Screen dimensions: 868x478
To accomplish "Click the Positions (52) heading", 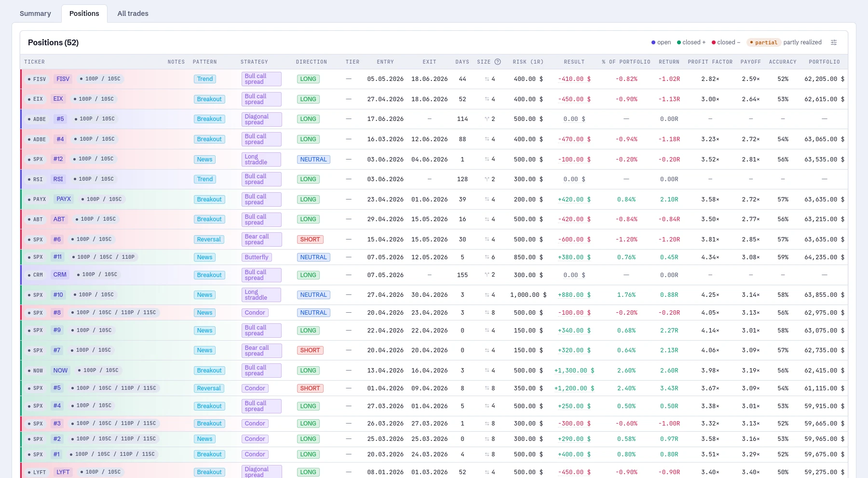I will tap(53, 42).
